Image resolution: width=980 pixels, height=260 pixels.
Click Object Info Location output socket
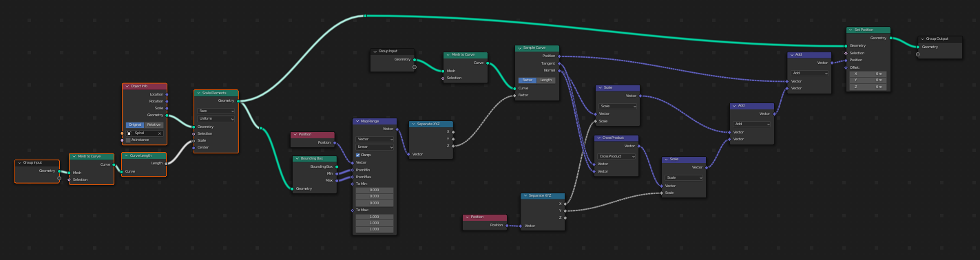tap(167, 94)
